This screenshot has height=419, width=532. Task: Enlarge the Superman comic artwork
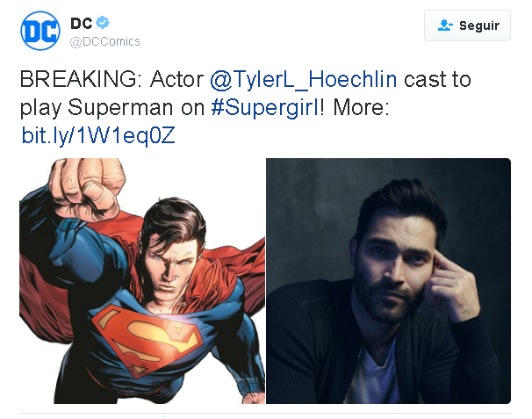[x=141, y=281]
